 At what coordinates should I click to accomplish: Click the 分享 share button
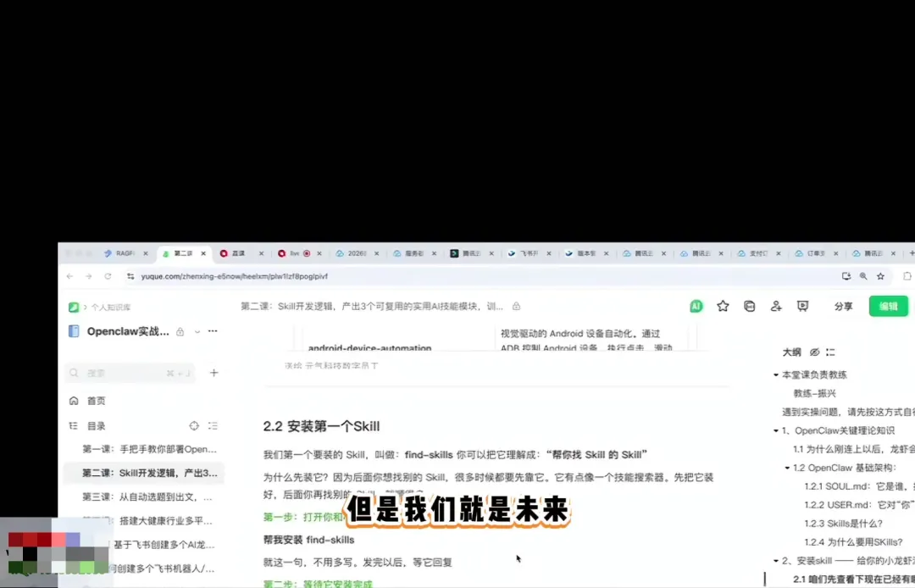[843, 306]
